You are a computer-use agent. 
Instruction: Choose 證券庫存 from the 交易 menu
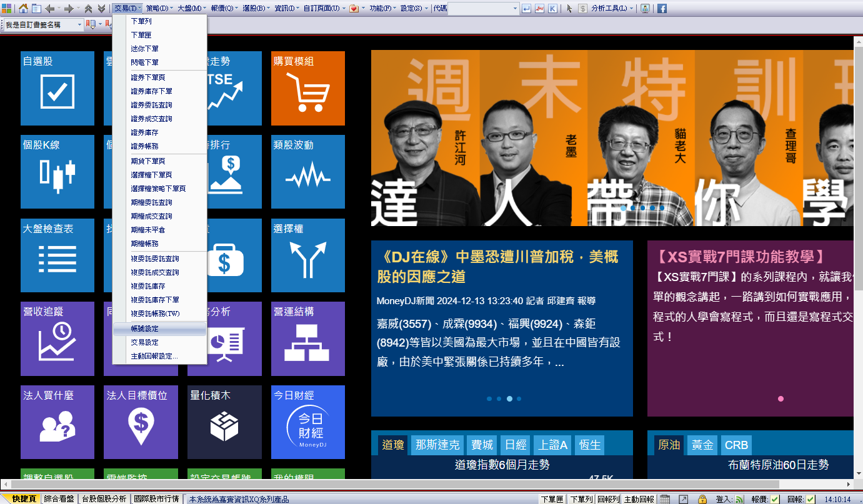pyautogui.click(x=144, y=132)
